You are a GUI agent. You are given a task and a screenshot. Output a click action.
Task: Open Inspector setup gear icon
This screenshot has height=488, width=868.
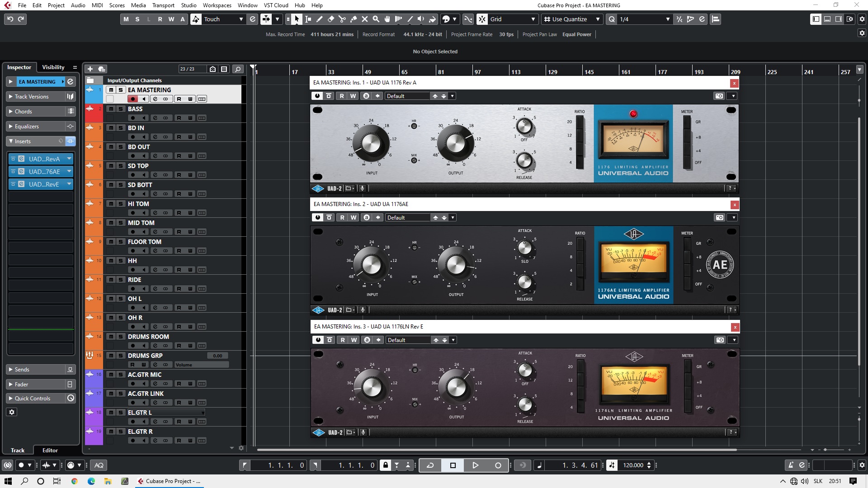12,412
